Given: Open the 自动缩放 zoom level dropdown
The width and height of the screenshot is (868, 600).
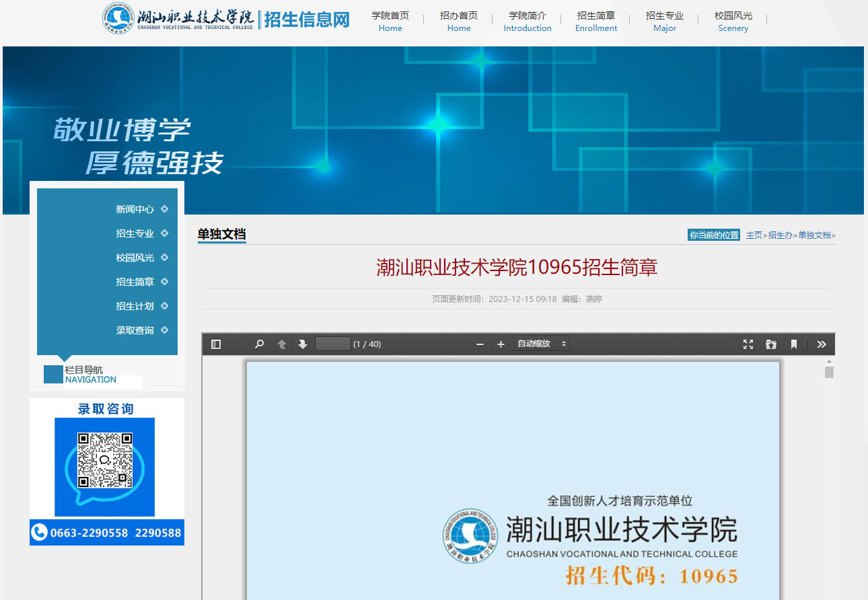Looking at the screenshot, I should pos(540,343).
